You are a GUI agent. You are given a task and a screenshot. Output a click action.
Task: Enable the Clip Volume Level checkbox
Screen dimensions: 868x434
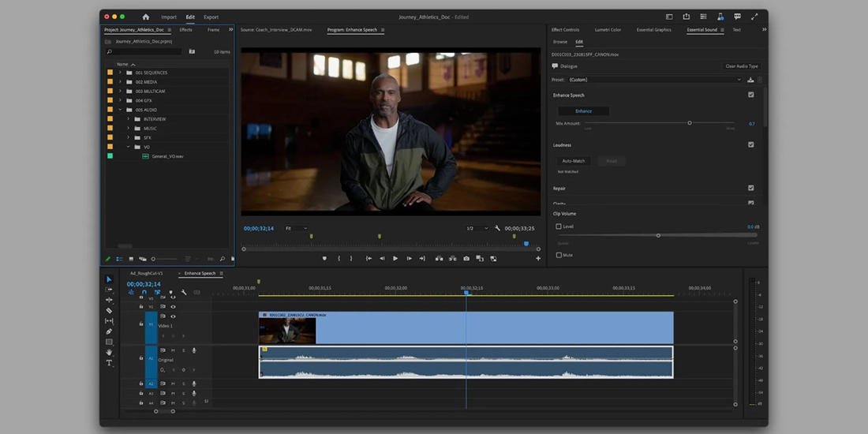pyautogui.click(x=559, y=226)
